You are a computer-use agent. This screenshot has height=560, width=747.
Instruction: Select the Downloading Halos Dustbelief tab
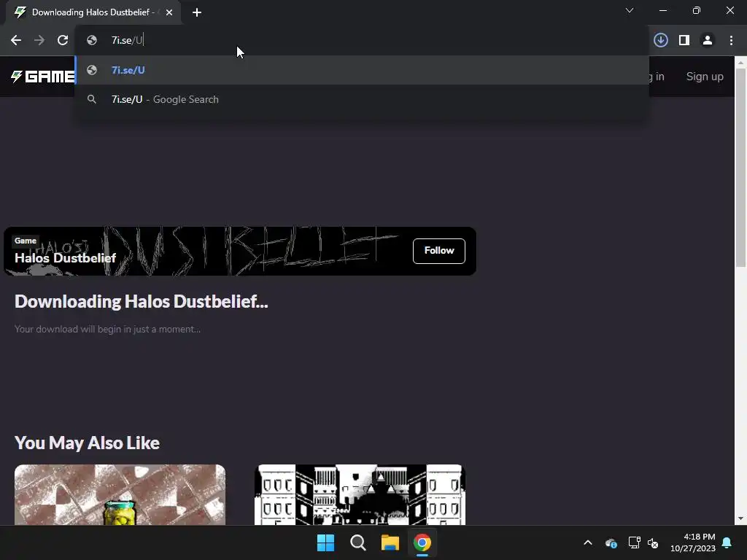click(93, 12)
